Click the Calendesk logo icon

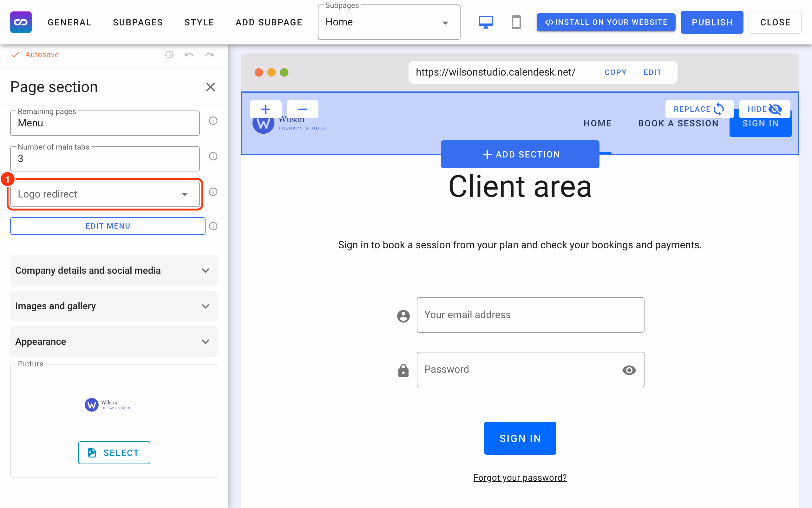click(21, 22)
